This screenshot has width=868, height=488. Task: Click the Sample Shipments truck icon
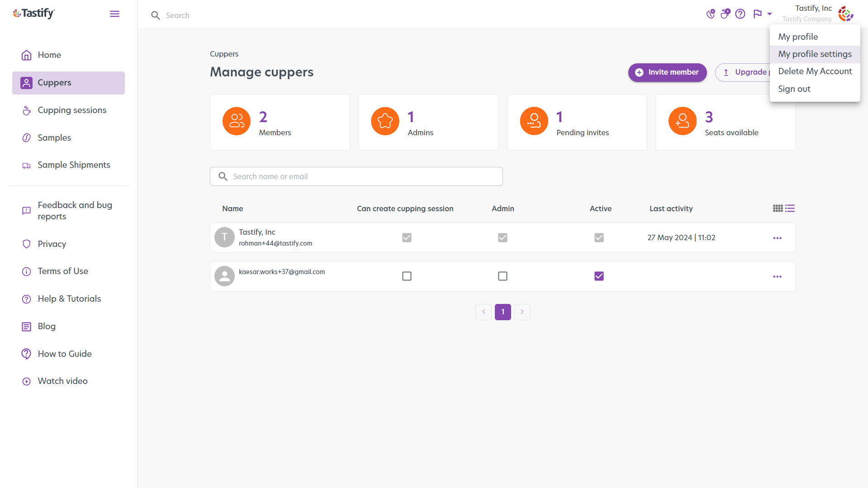pos(26,165)
